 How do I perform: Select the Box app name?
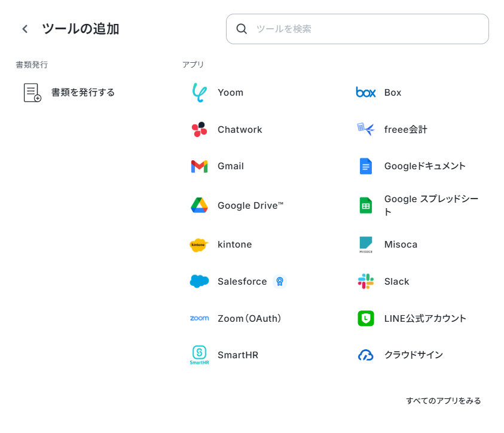pos(393,93)
